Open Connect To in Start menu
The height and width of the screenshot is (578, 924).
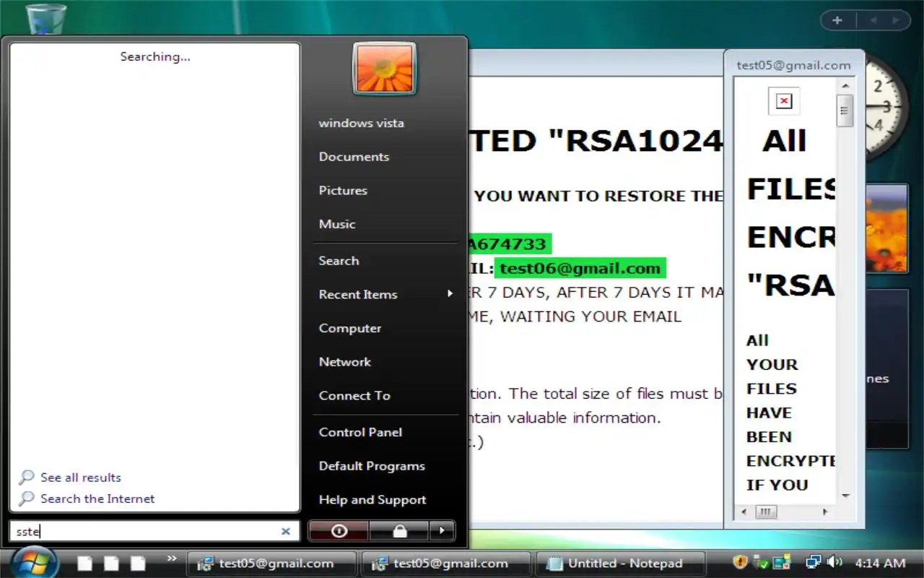tap(354, 396)
